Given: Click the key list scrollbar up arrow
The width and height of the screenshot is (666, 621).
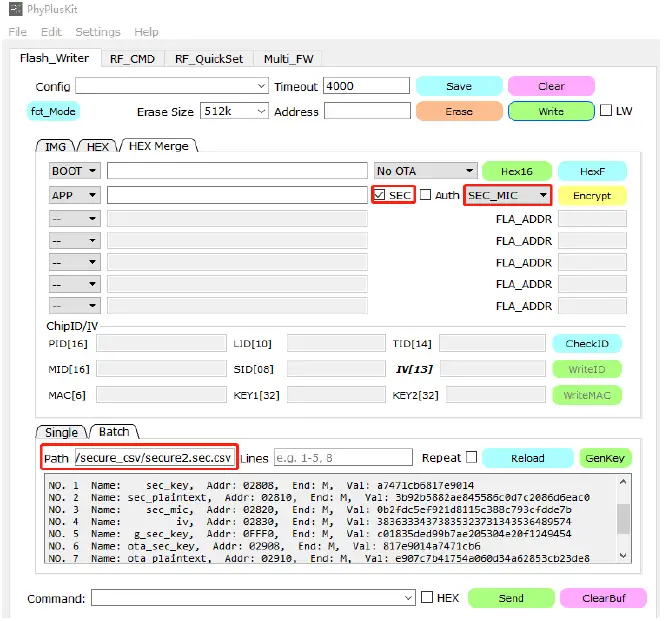Looking at the screenshot, I should [623, 482].
